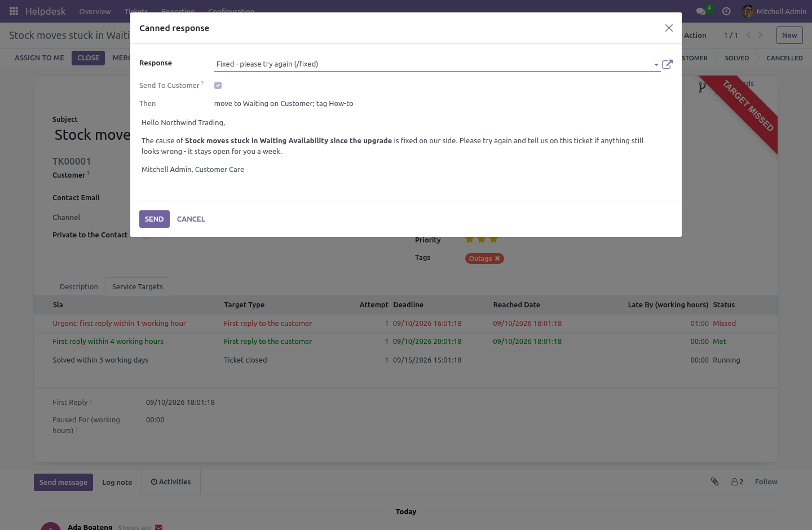Follow this ticket
The width and height of the screenshot is (812, 530).
pos(766,482)
